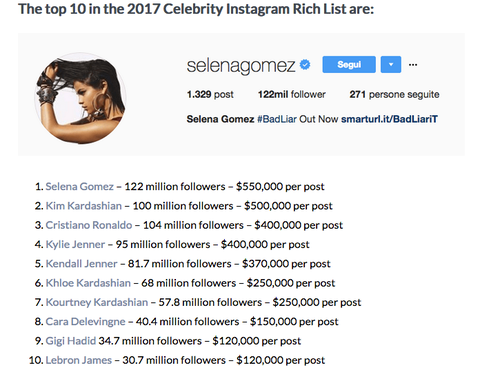Open the Kourtney Kardashian link
480x370 pixels.
point(97,302)
